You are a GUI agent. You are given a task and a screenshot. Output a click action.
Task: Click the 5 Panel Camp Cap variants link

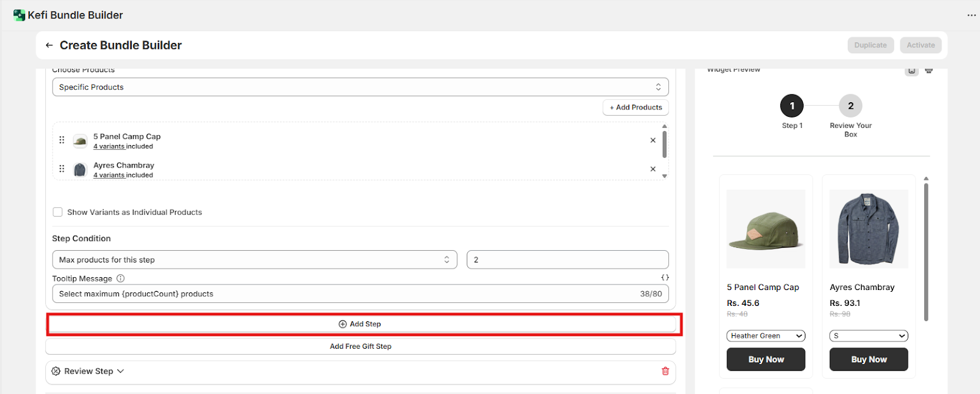[109, 147]
